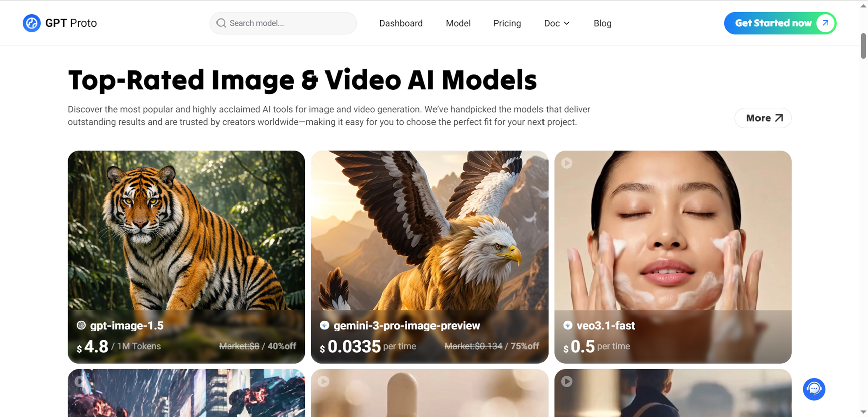The image size is (868, 417).
Task: Visit the Blog page
Action: [x=602, y=23]
